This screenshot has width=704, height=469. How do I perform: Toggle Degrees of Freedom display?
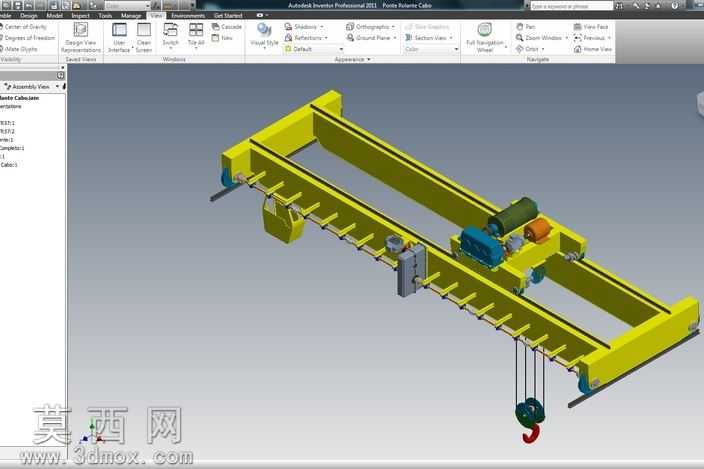(27, 38)
